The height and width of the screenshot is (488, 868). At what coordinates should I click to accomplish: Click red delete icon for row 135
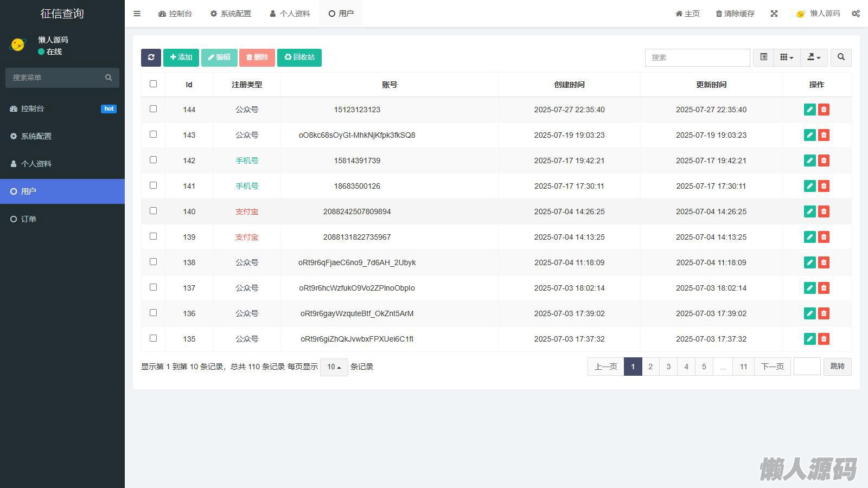(824, 339)
